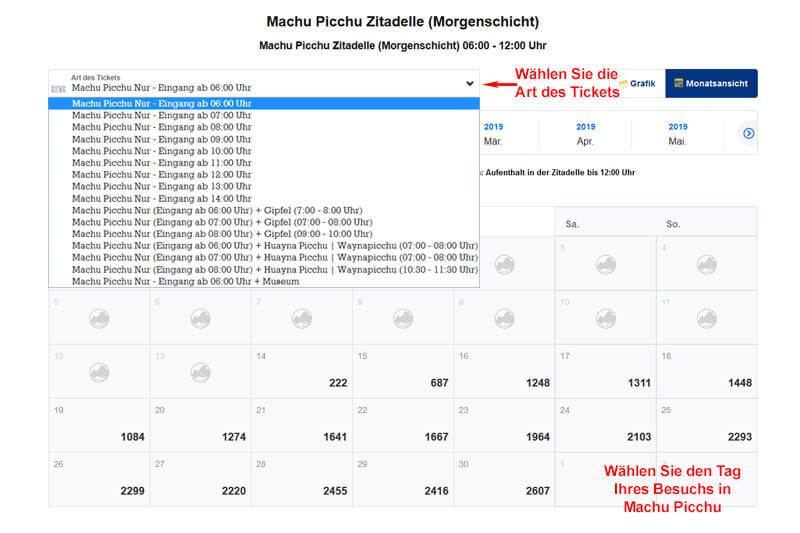Pick day 20 with 1274 tickets

tap(201, 425)
